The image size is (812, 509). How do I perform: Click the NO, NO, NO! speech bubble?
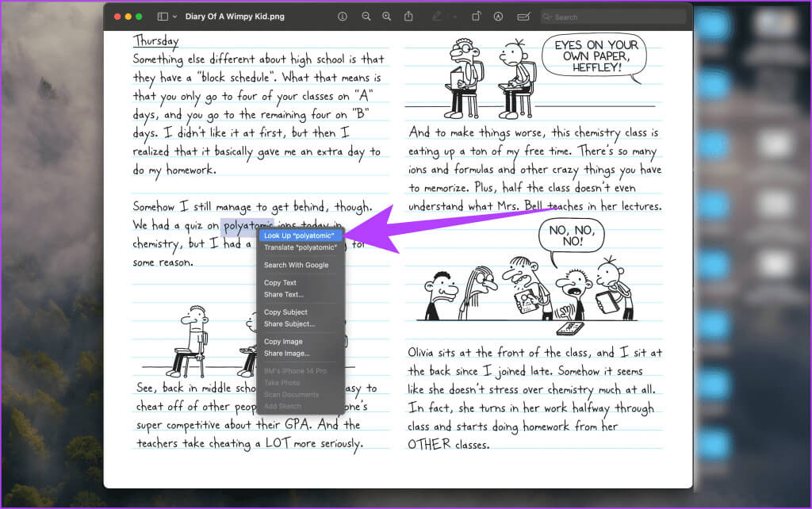[x=571, y=235]
